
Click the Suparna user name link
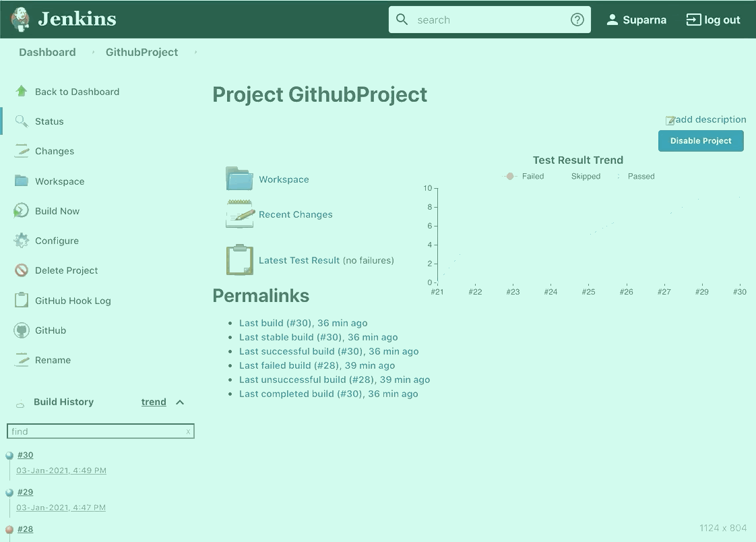coord(645,20)
